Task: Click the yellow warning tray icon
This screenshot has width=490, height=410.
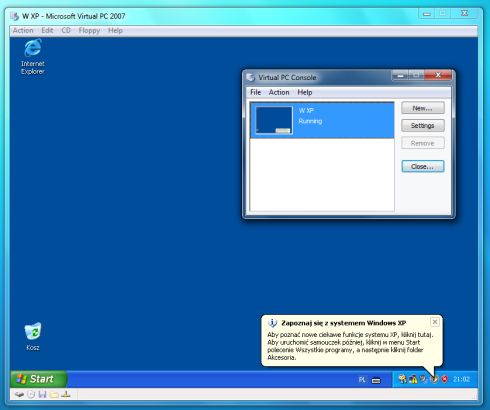Action: 413,379
